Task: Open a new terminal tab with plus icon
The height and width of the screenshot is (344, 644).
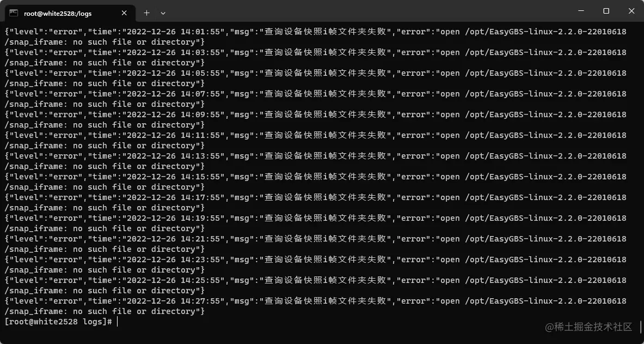Action: pyautogui.click(x=146, y=13)
